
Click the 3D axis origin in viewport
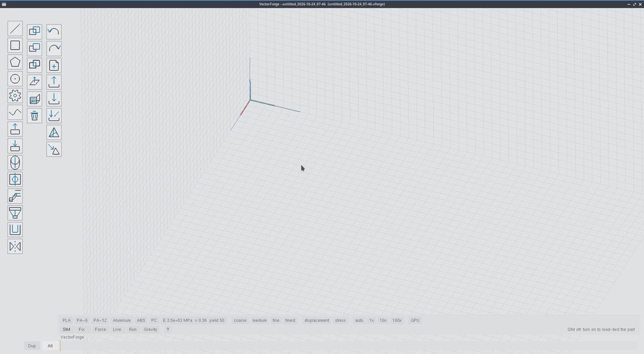tap(250, 100)
